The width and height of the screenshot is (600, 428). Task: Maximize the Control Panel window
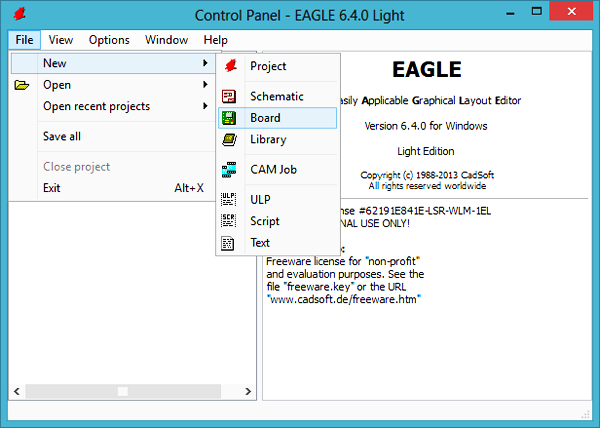[536, 11]
